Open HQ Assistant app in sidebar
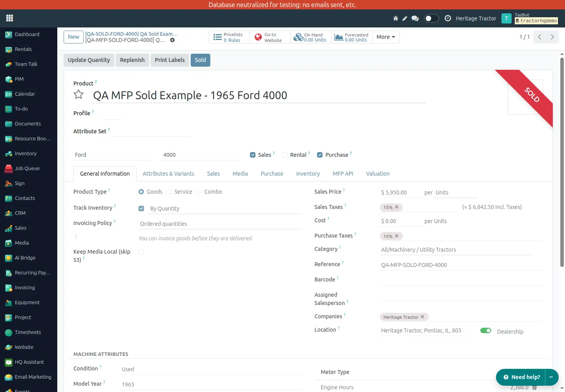The height and width of the screenshot is (392, 565). (x=28, y=362)
